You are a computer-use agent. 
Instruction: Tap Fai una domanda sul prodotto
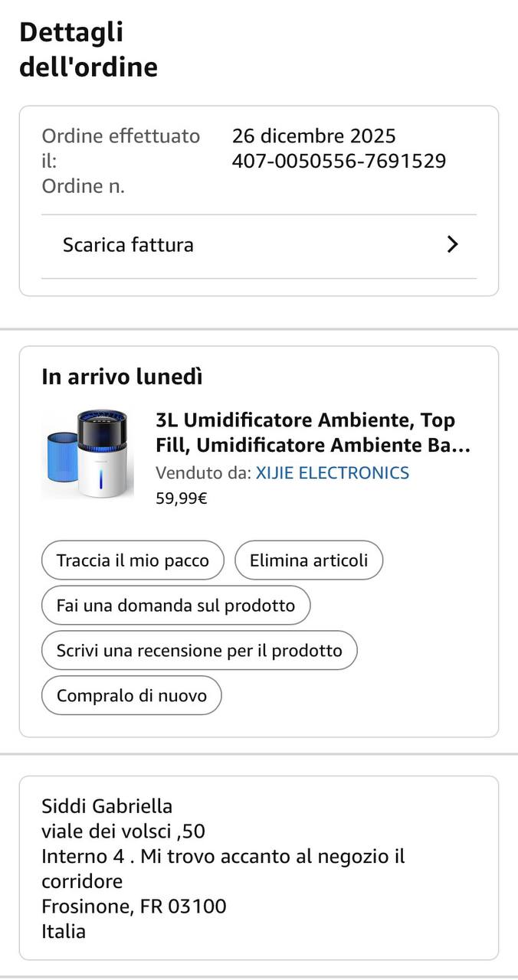[175, 606]
